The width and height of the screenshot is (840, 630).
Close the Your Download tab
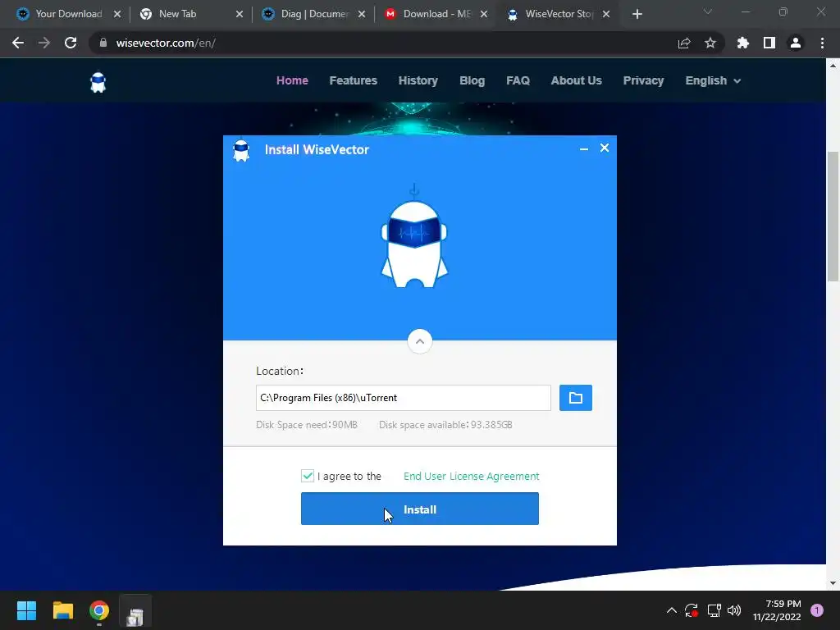[117, 14]
